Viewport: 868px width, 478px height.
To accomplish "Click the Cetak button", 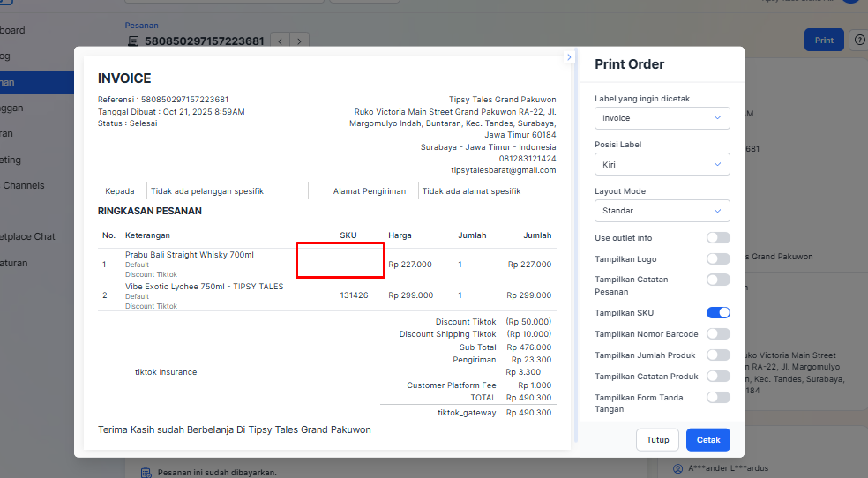I will (707, 439).
